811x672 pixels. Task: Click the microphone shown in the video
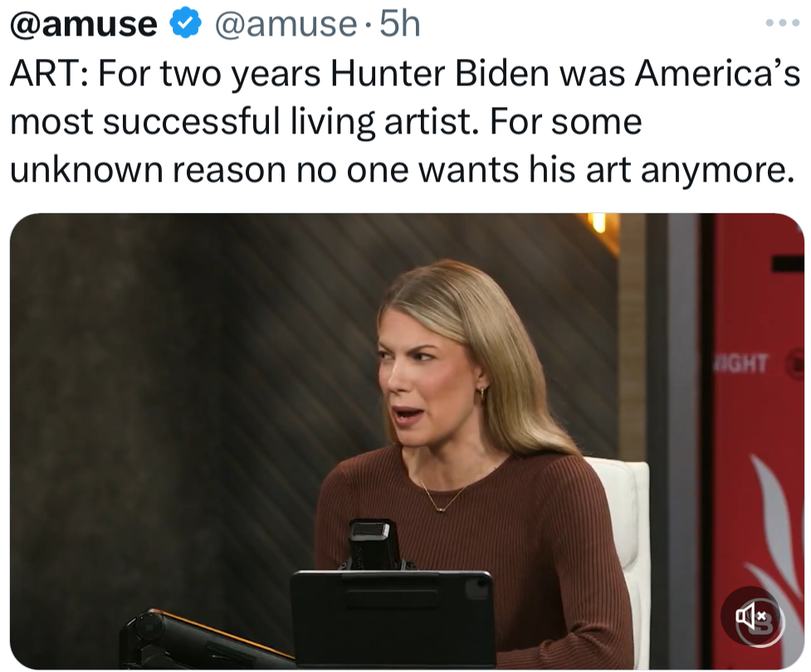click(373, 543)
